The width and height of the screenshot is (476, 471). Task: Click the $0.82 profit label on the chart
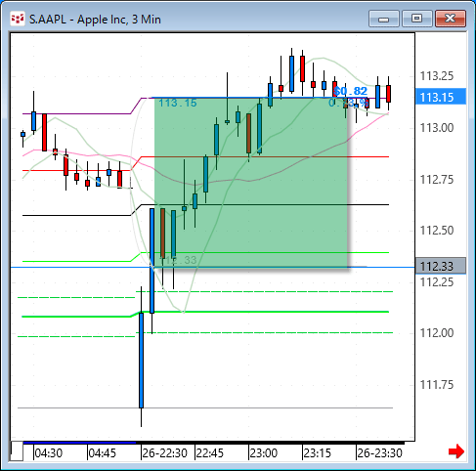coord(351,91)
